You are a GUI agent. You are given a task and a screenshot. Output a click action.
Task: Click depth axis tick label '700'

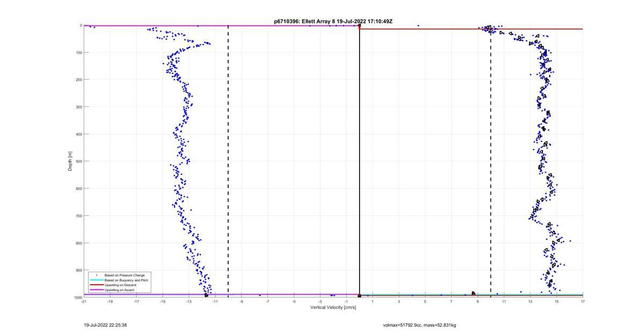78,216
